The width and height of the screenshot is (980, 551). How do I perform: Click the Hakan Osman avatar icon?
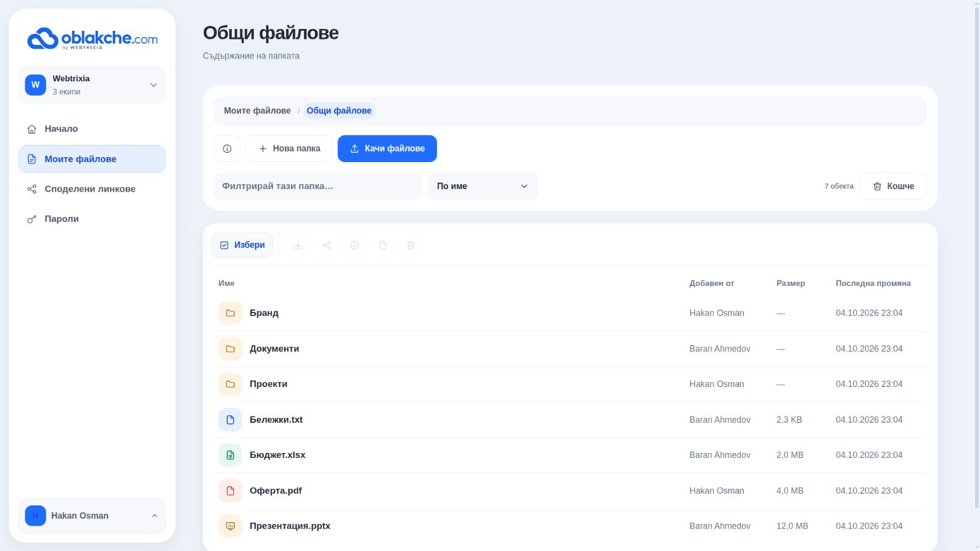point(35,516)
